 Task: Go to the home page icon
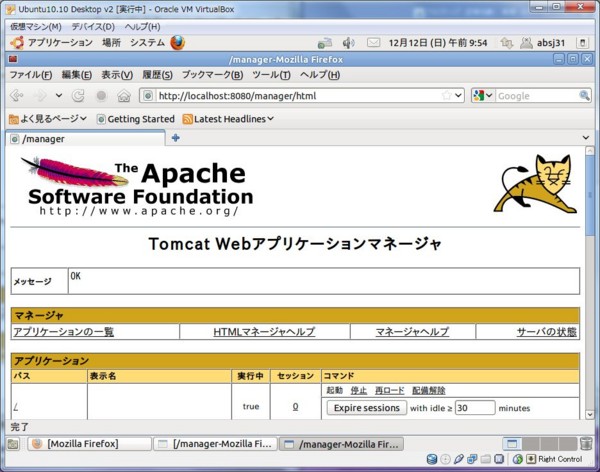pyautogui.click(x=124, y=95)
